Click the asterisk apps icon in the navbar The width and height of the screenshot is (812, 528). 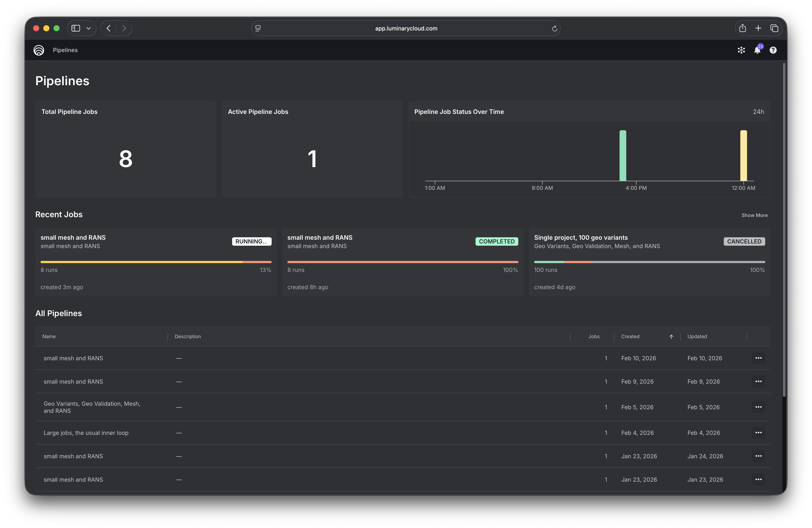(x=741, y=50)
